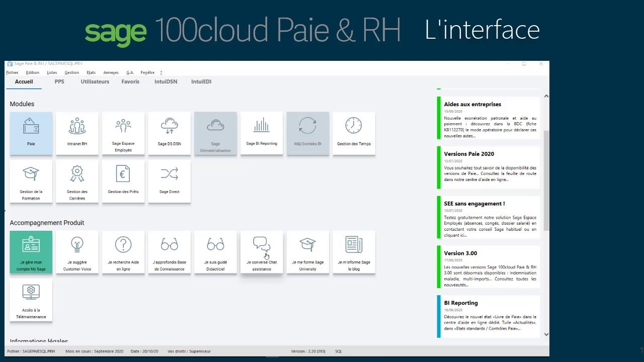Open Sage BI Reporting
Screen dimensions: 644x362
click(262, 133)
